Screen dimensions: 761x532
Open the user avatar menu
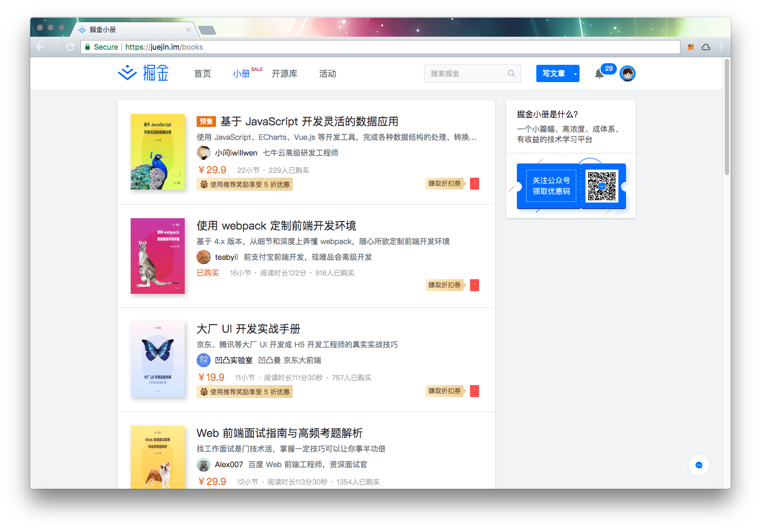628,73
